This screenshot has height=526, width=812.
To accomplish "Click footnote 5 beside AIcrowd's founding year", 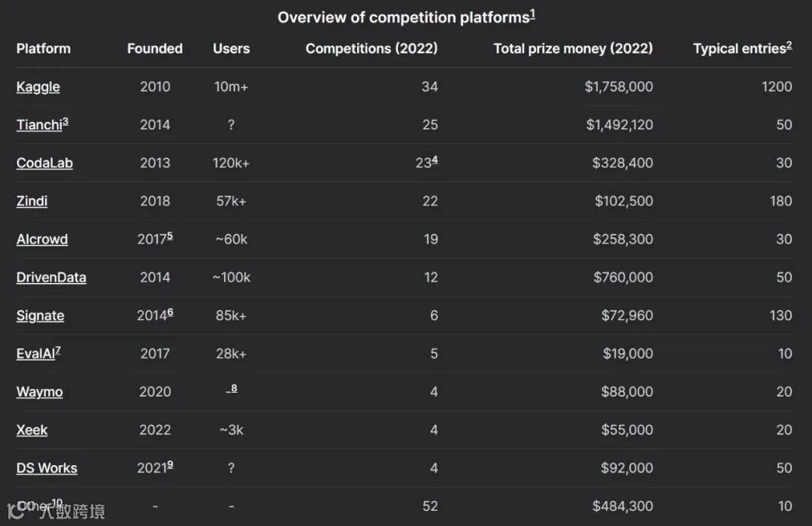I will [x=170, y=236].
